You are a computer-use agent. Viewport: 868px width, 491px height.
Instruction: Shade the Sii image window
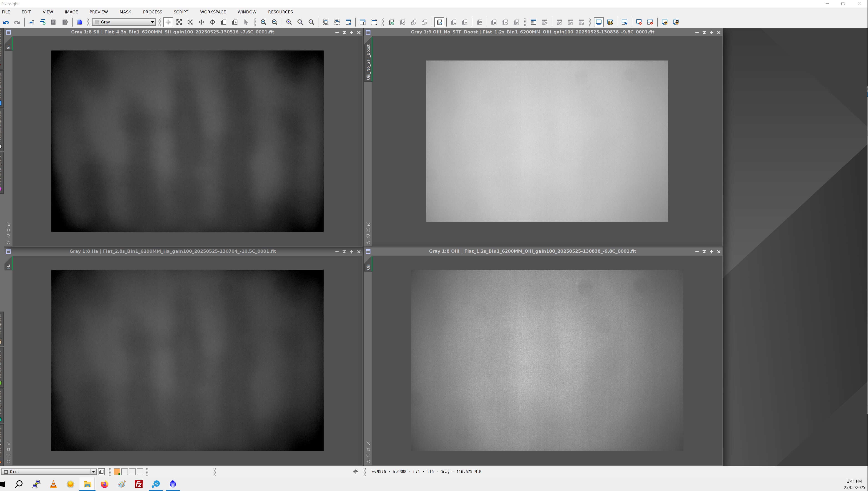344,33
